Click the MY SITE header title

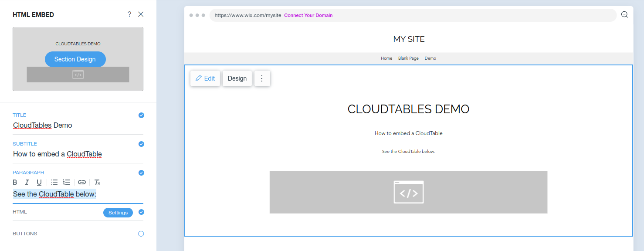pos(409,39)
